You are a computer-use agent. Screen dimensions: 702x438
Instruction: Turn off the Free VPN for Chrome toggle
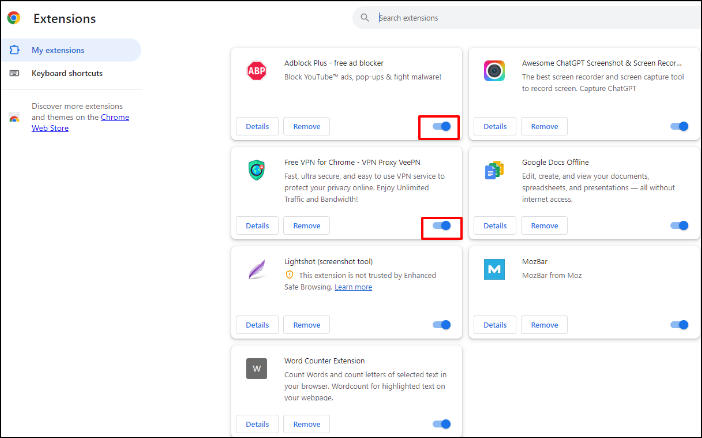click(x=441, y=226)
